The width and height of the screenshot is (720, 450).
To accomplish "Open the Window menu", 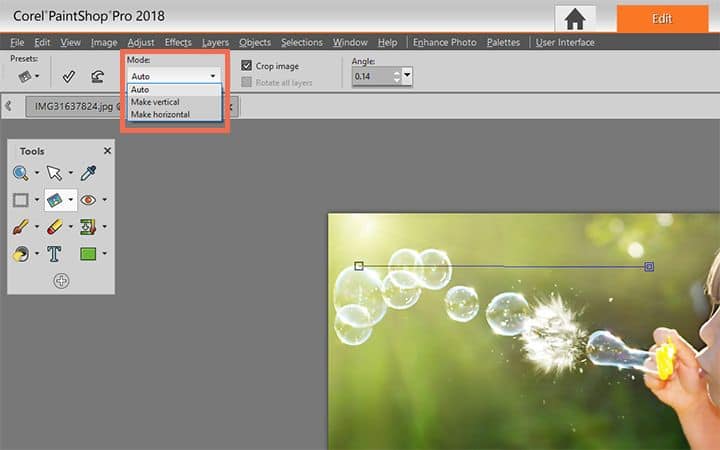I will click(350, 43).
